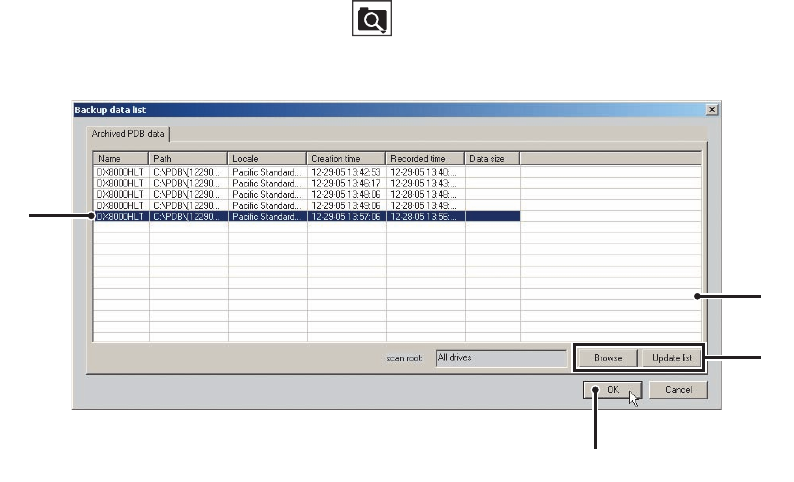
Task: Sort list by Locale column header
Action: [267, 158]
